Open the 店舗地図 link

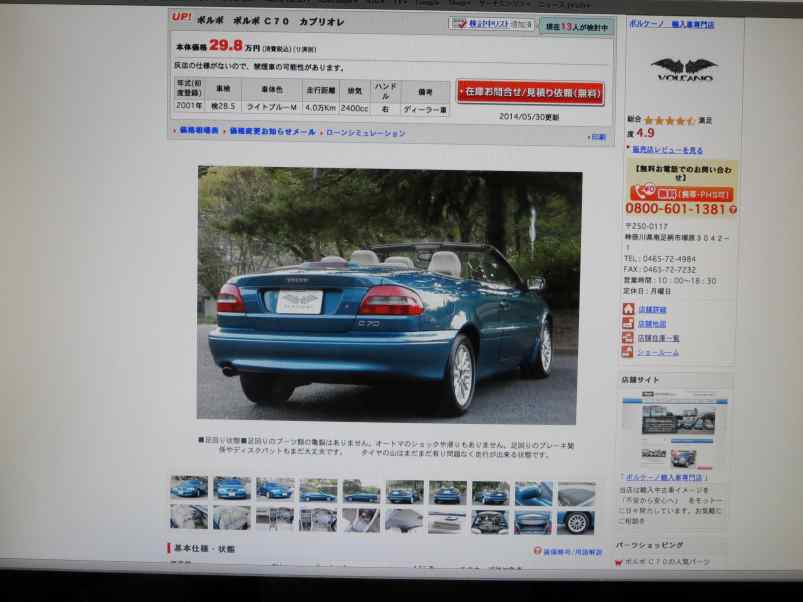click(652, 324)
